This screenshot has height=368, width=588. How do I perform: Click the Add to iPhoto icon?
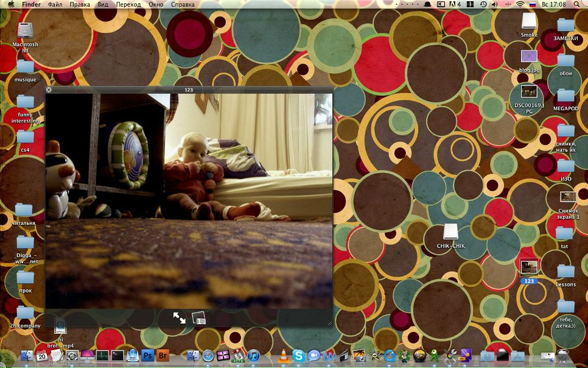pyautogui.click(x=199, y=317)
